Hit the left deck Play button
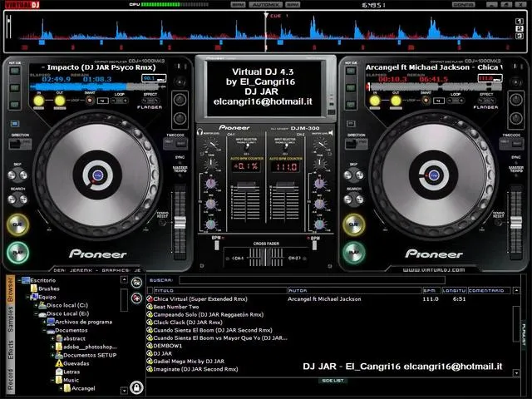The width and height of the screenshot is (532, 399). [x=17, y=253]
